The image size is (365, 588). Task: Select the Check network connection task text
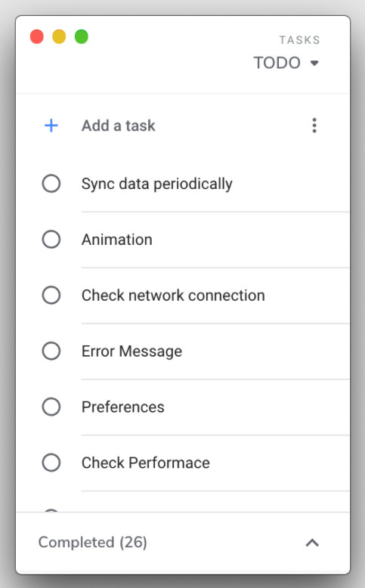click(x=173, y=296)
